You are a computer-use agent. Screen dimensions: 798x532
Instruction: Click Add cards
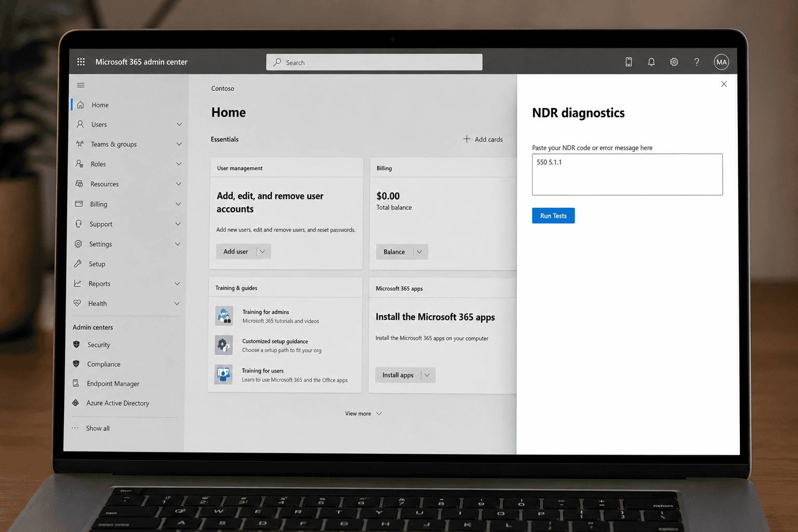coord(483,139)
